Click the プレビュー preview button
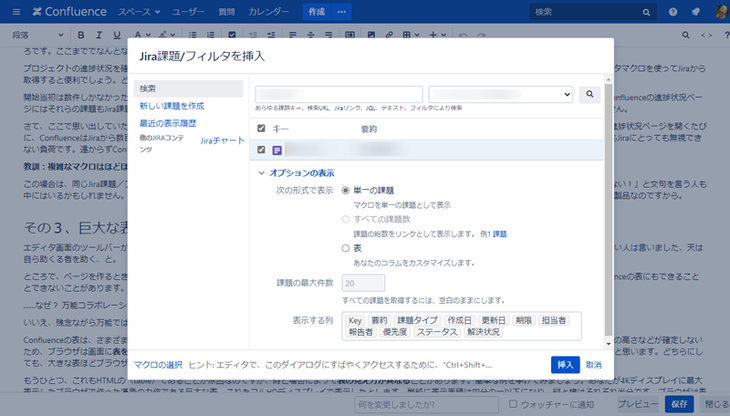Viewport: 730px width, 416px height. [x=637, y=404]
